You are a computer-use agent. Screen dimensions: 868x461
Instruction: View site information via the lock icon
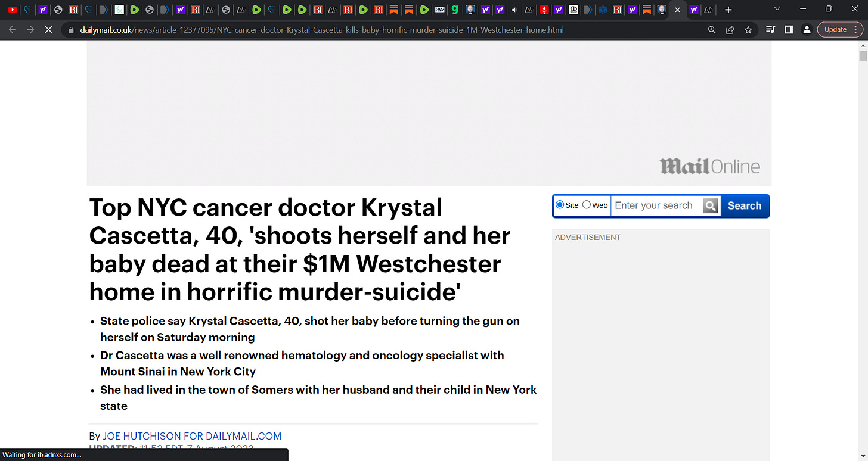(71, 30)
